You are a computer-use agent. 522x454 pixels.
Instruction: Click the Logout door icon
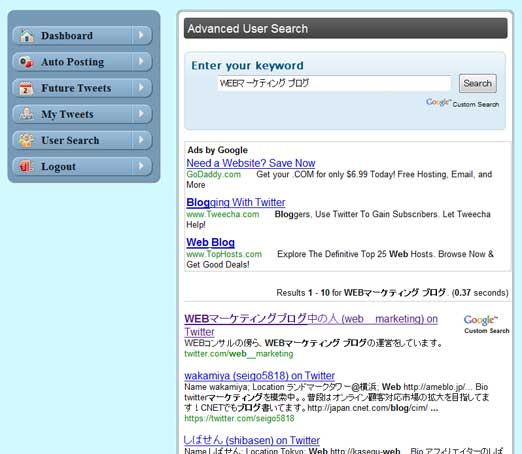tap(25, 166)
